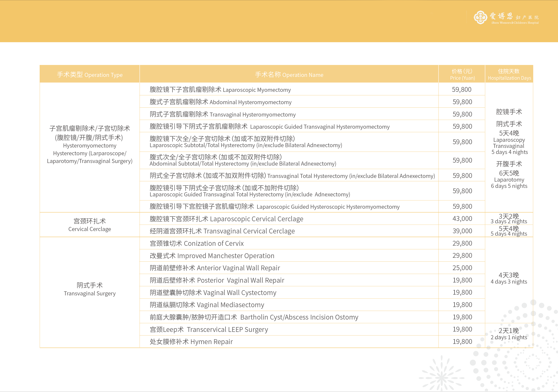Select 'Laparoscopic Guided Hysteroscopic Hysteromyomectomy' row
This screenshot has width=558, height=392.
coord(289,206)
